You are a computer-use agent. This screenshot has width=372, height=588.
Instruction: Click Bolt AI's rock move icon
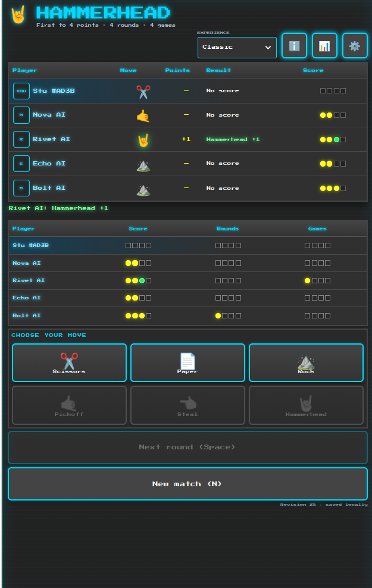click(143, 189)
